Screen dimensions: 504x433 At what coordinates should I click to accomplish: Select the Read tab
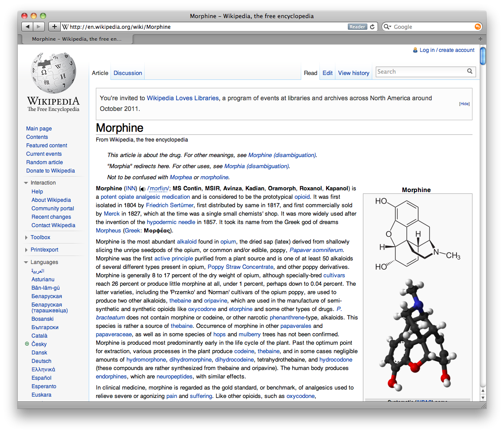tap(311, 73)
